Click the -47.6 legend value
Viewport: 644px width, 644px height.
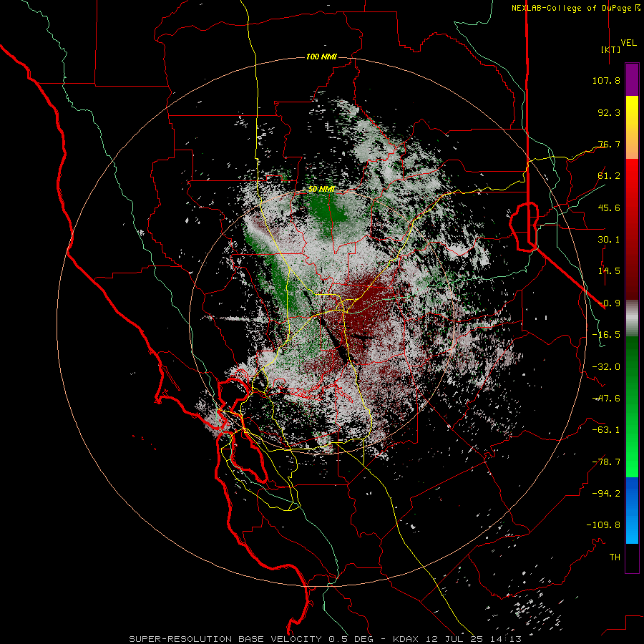pyautogui.click(x=606, y=398)
